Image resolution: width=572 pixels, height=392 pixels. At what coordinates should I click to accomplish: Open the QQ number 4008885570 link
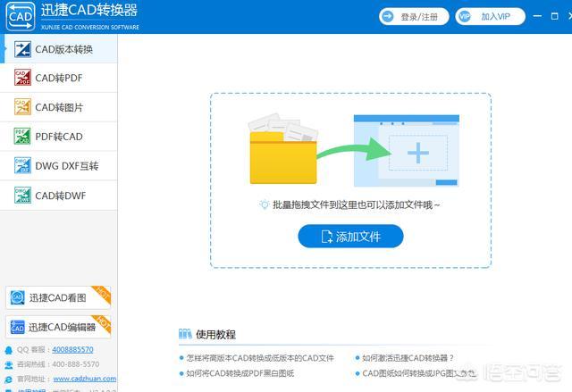72,349
